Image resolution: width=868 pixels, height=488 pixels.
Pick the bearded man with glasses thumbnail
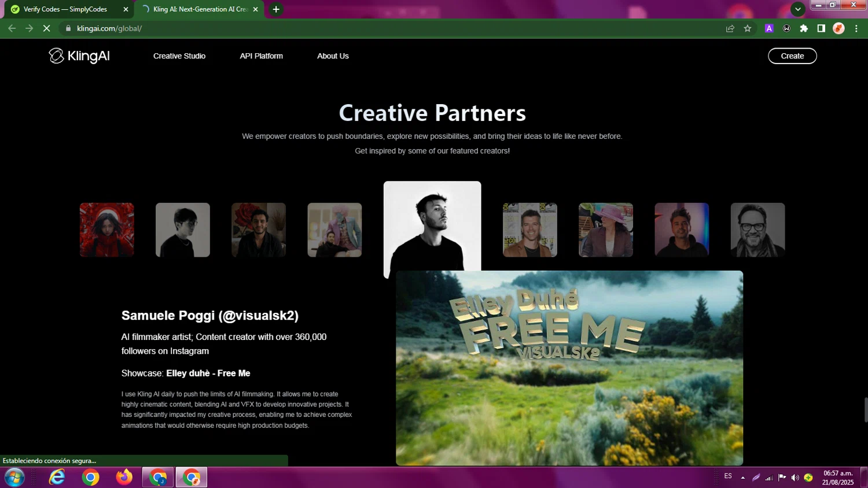(758, 230)
